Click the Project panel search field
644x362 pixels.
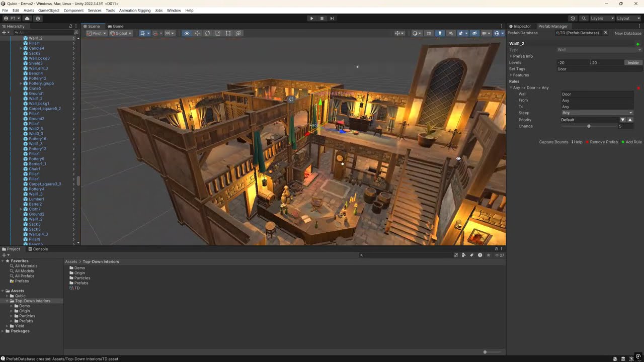[406, 255]
